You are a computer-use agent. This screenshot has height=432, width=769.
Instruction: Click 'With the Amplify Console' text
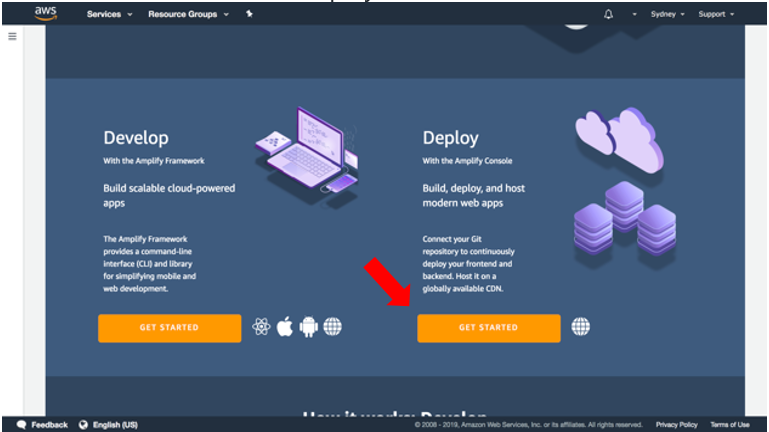[467, 161]
